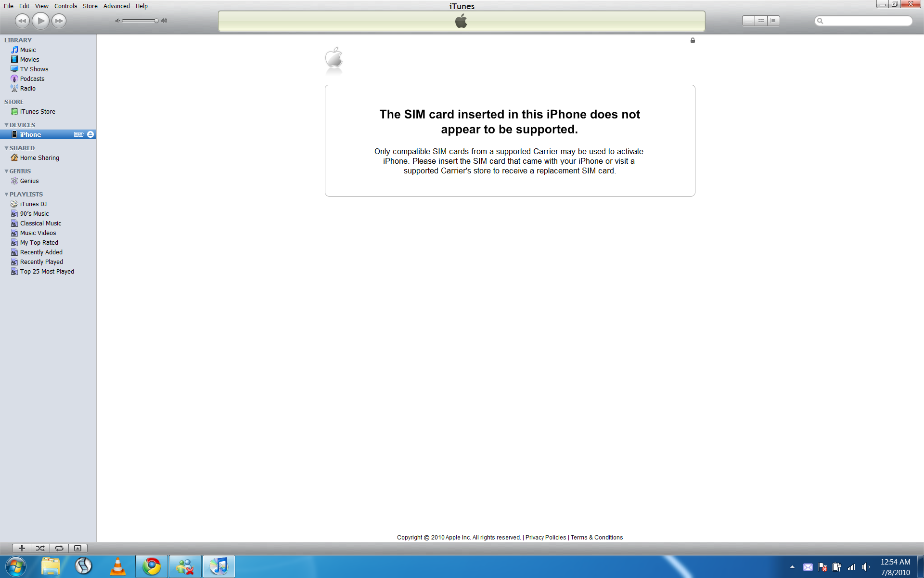Click the Previous track rewind button
924x578 pixels.
(x=22, y=21)
